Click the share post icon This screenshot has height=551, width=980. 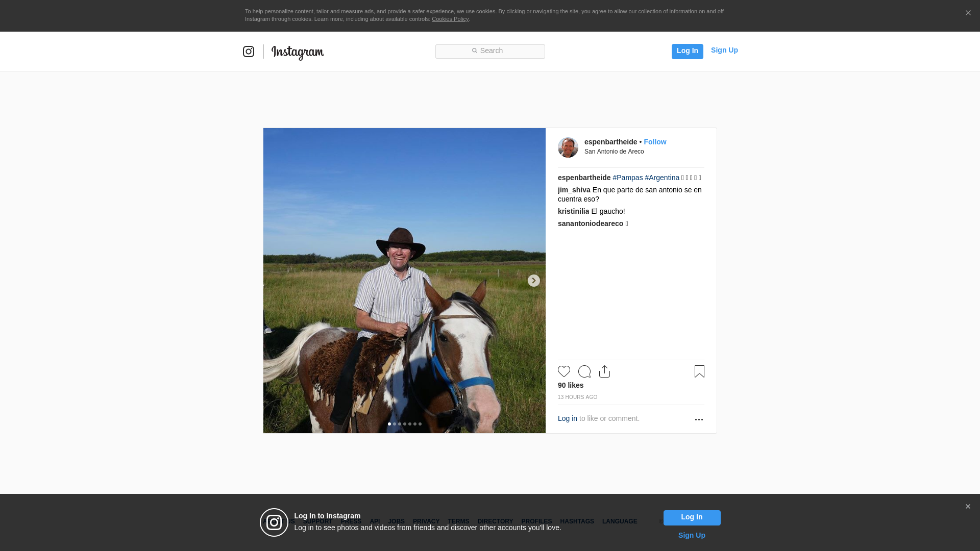604,371
